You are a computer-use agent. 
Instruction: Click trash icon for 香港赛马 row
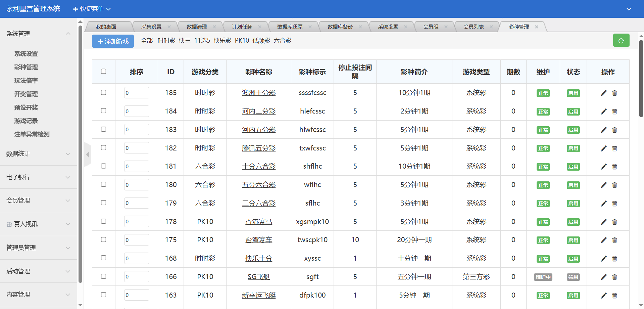click(x=614, y=222)
